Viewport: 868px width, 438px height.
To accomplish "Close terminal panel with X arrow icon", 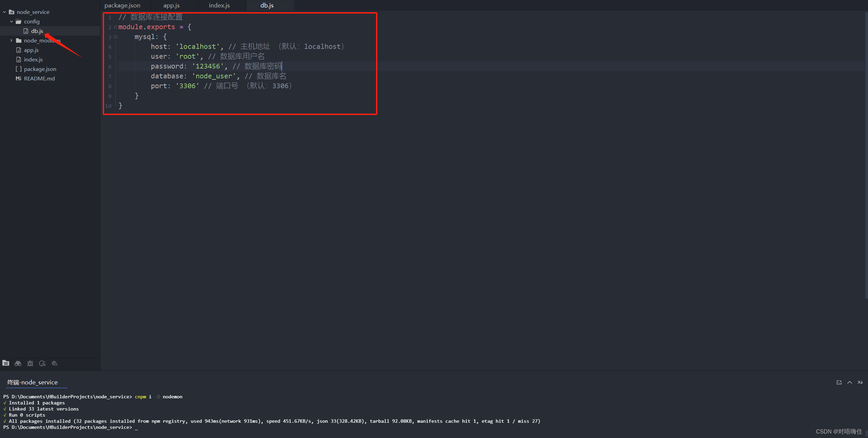I will [860, 382].
